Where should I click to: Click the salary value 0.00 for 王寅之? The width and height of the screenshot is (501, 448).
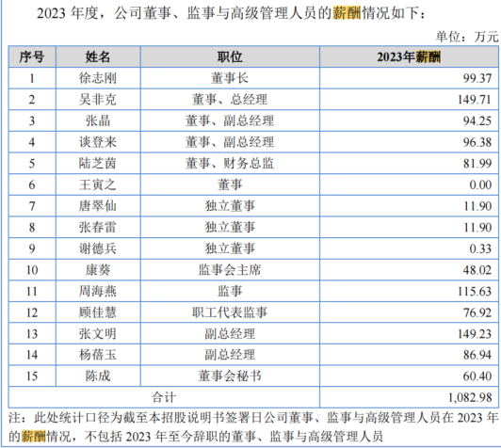point(480,184)
